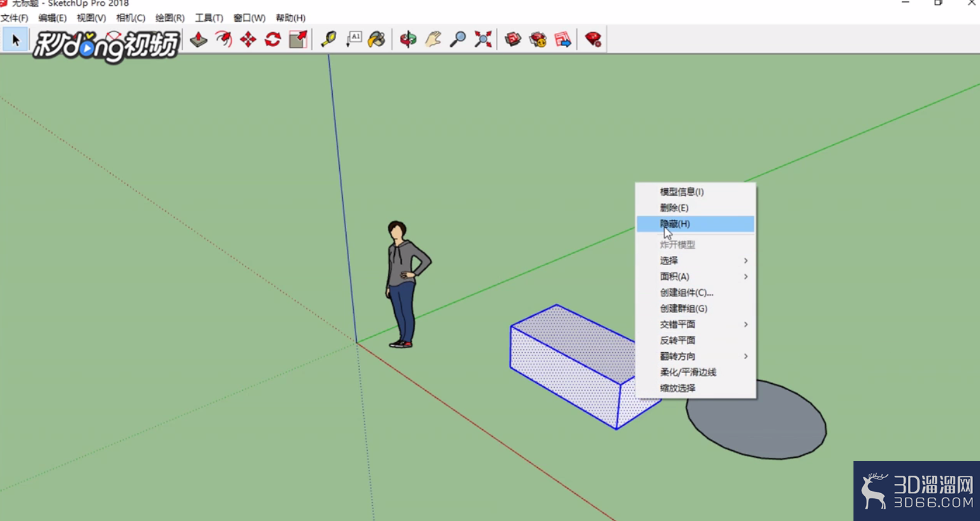The height and width of the screenshot is (521, 980).
Task: Open the 绘图(R) menu
Action: click(x=170, y=18)
